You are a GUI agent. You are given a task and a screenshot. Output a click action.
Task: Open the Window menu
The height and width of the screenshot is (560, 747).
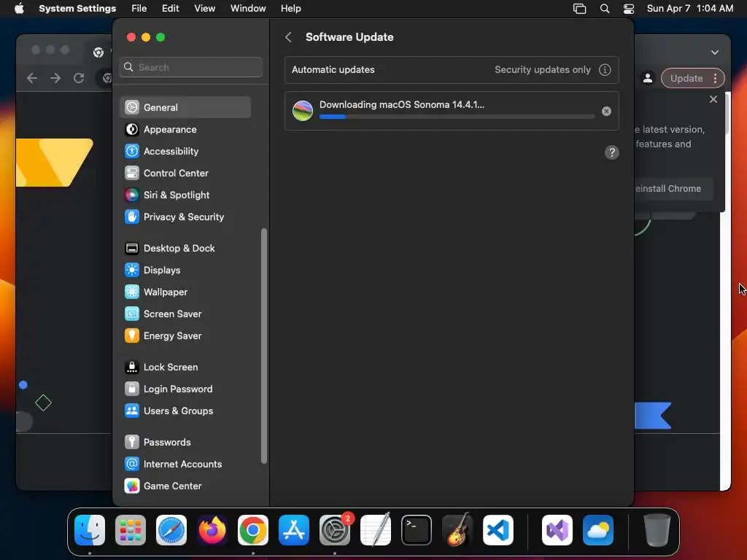pyautogui.click(x=248, y=9)
